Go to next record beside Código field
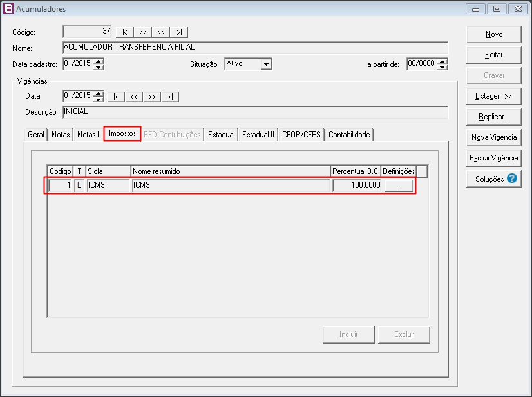 coord(161,32)
